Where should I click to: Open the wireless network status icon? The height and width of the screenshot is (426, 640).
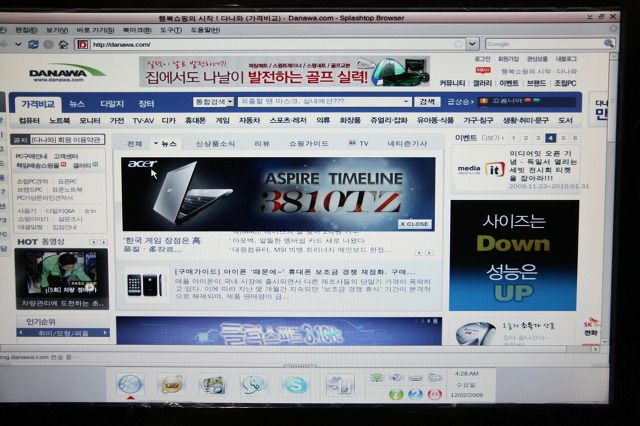tap(377, 377)
